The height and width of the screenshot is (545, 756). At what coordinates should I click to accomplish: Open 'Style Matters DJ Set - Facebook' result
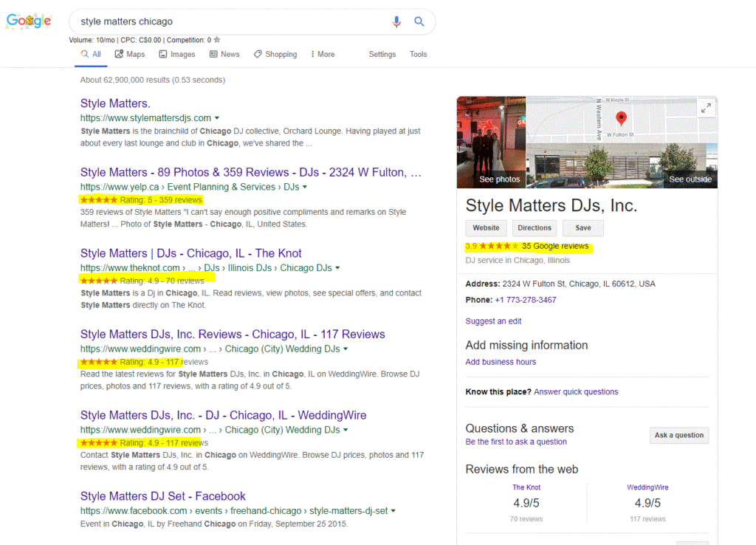(x=163, y=497)
